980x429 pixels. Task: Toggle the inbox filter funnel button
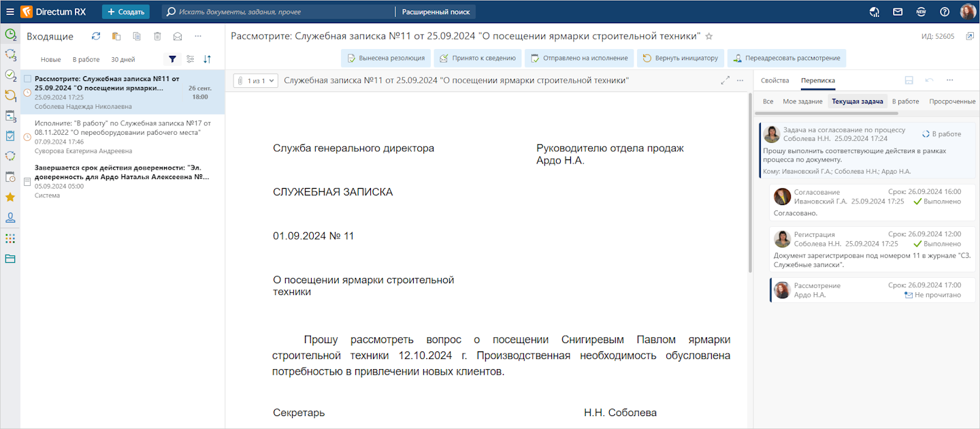pos(172,59)
